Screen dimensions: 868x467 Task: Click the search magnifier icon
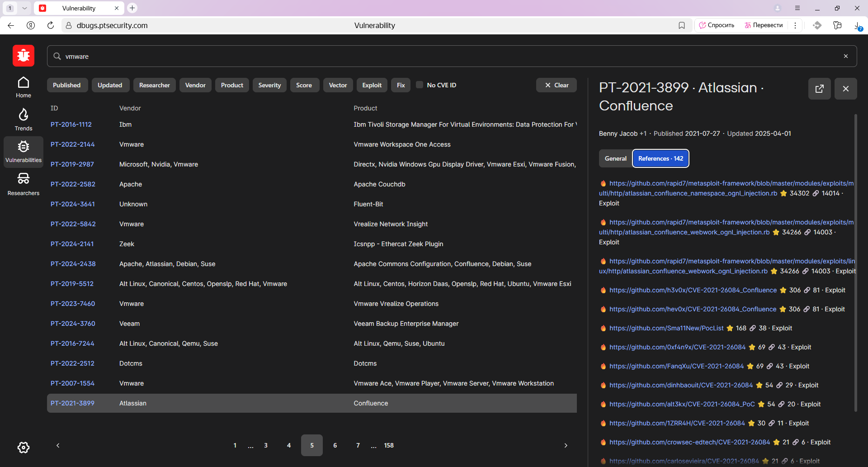point(57,56)
